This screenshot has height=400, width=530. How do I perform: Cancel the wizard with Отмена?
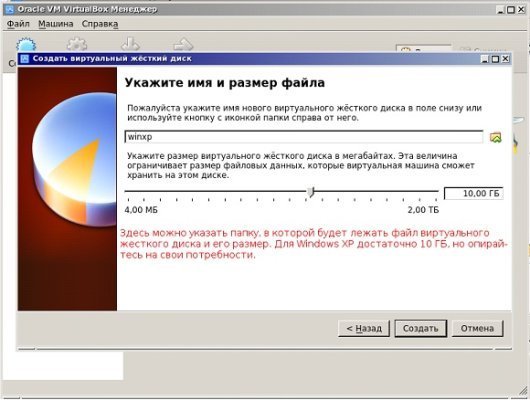(x=477, y=328)
